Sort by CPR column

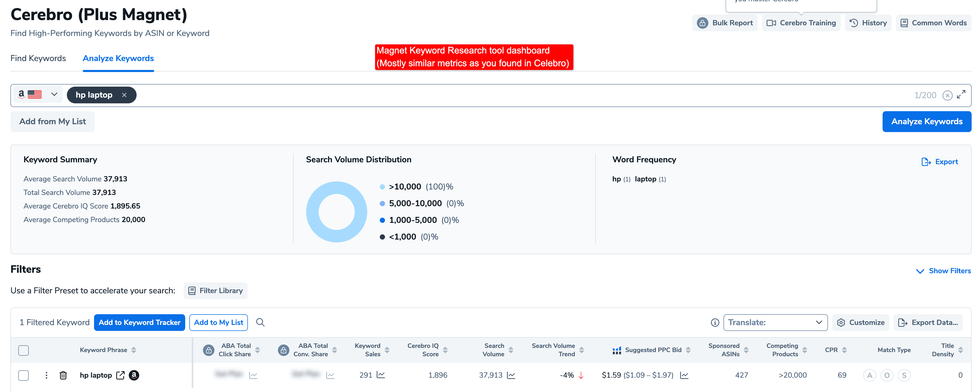tap(844, 350)
